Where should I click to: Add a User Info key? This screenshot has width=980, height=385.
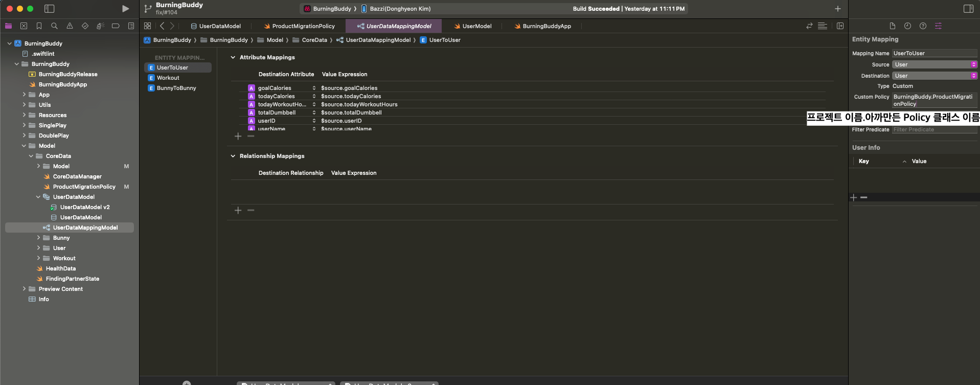click(853, 197)
